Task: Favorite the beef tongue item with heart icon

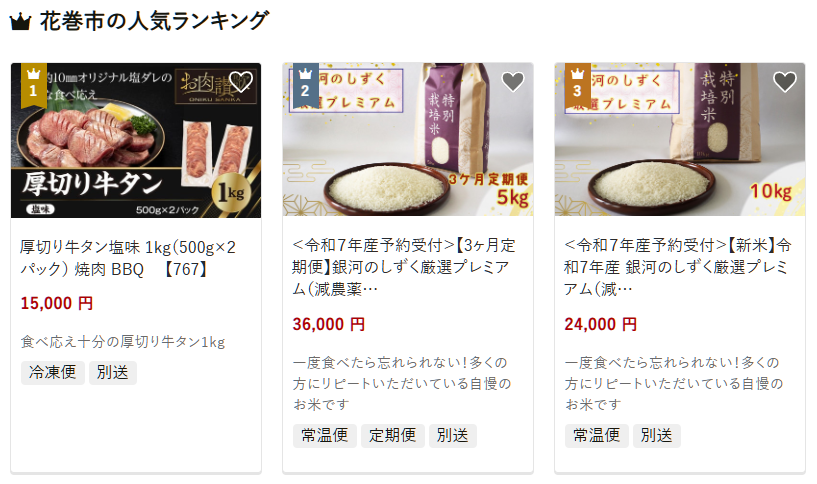Action: coord(241,82)
